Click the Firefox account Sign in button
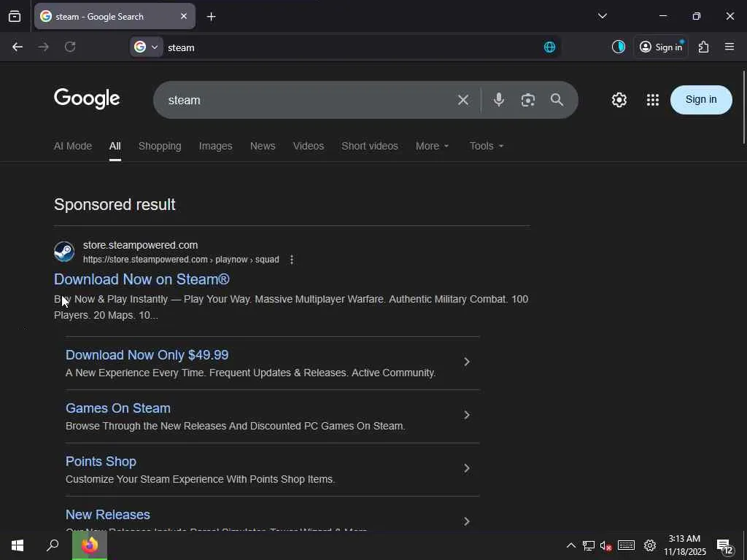The width and height of the screenshot is (747, 560). click(x=661, y=47)
